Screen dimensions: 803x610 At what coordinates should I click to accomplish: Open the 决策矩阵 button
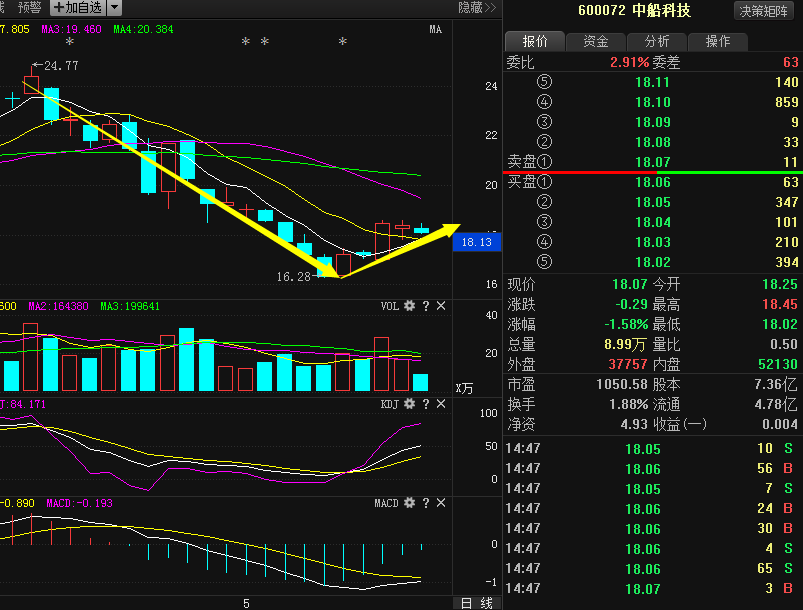tap(764, 11)
